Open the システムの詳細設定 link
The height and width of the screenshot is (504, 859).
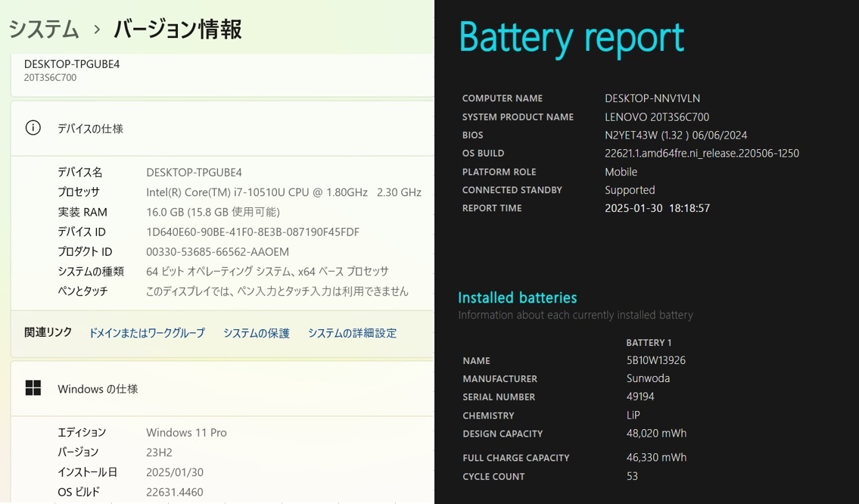tap(352, 333)
